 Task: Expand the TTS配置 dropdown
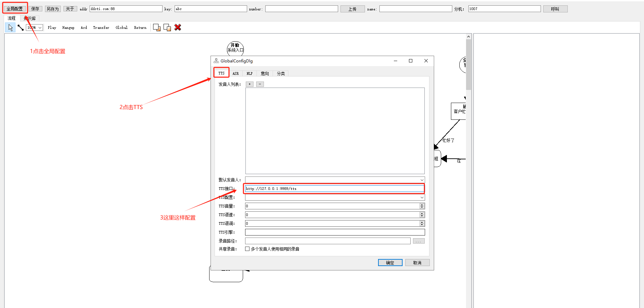pyautogui.click(x=422, y=198)
